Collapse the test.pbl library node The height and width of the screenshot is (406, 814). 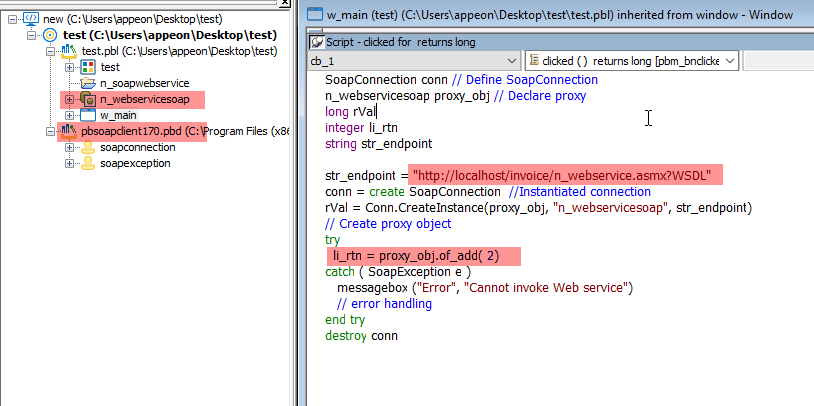tap(50, 51)
